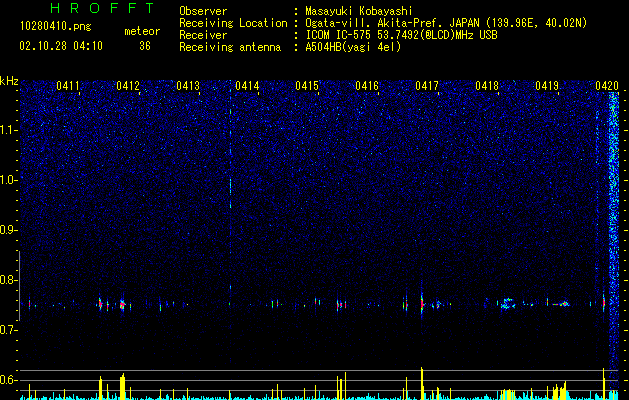
Task: Click the 0416 time marker
Action: 367,86
